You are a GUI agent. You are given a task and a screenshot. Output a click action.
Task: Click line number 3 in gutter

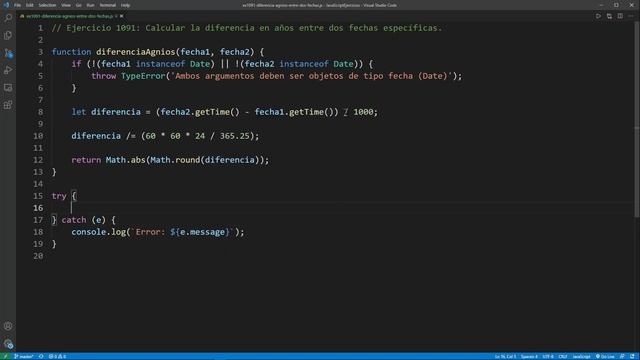click(40, 52)
